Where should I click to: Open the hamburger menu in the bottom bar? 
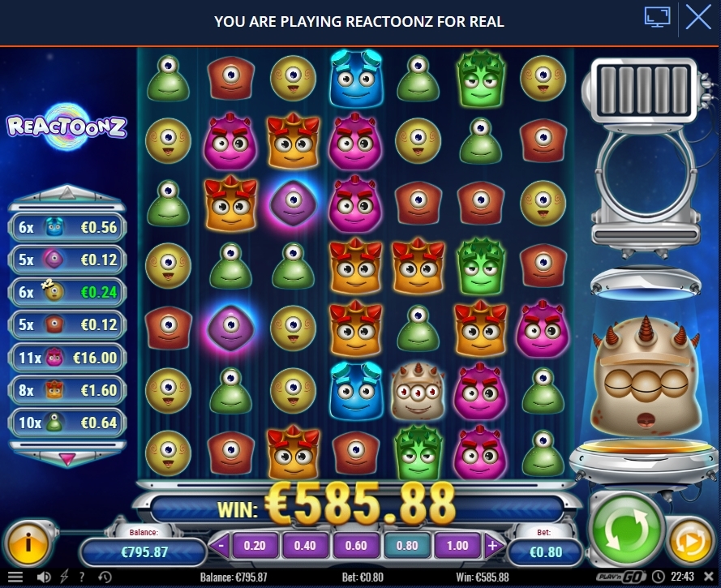15,577
